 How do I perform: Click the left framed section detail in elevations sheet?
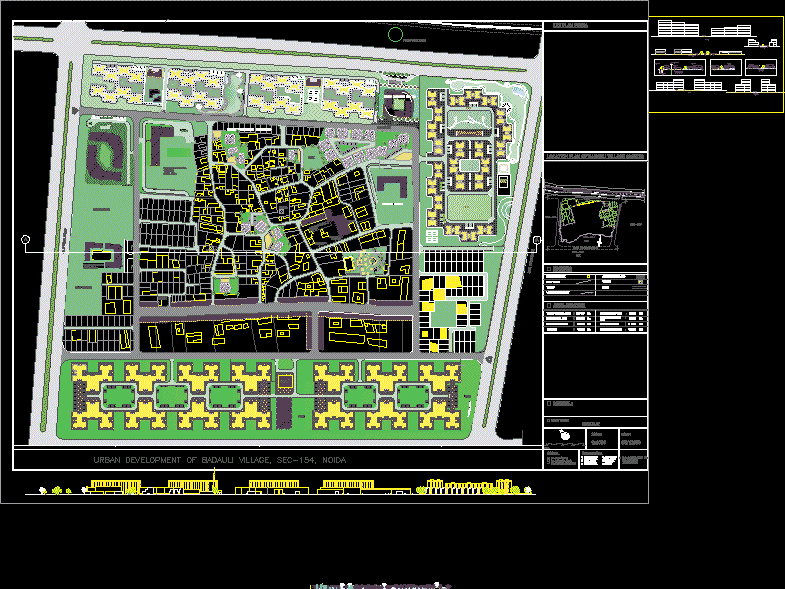(679, 68)
